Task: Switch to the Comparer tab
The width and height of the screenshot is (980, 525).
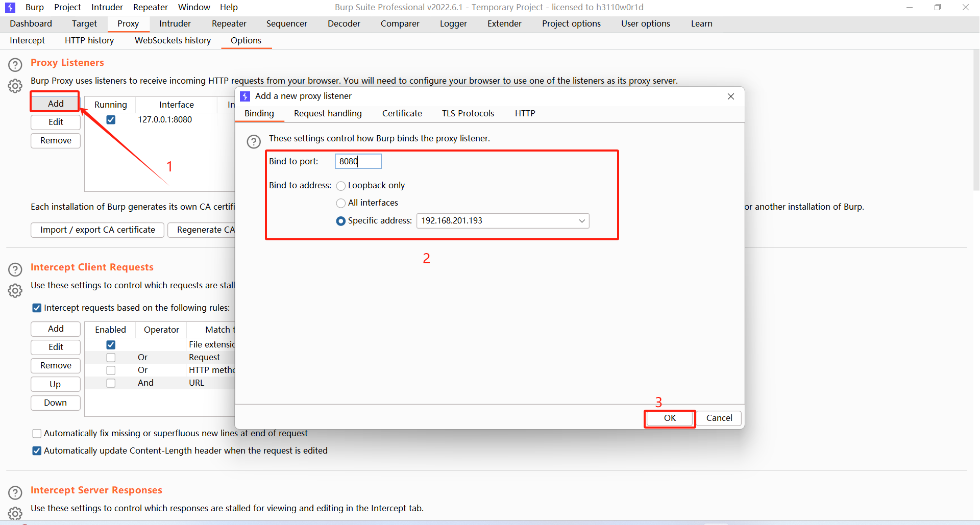Action: pos(400,23)
